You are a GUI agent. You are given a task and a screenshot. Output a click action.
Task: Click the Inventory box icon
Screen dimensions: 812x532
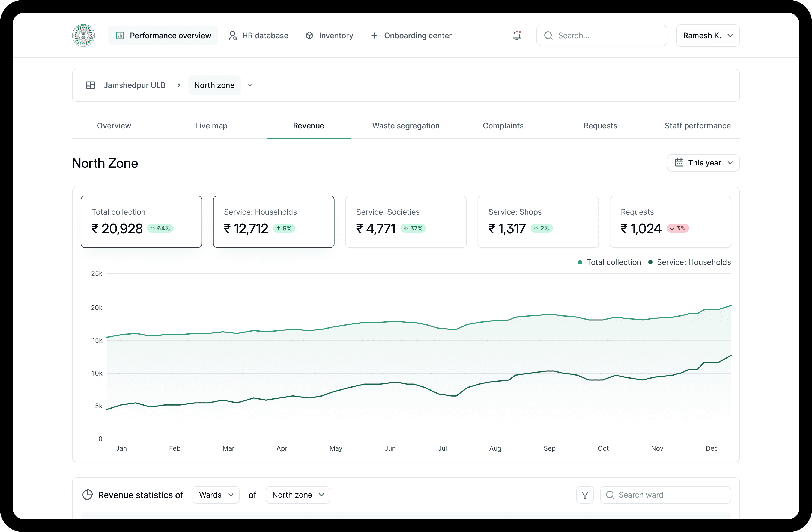coord(309,36)
